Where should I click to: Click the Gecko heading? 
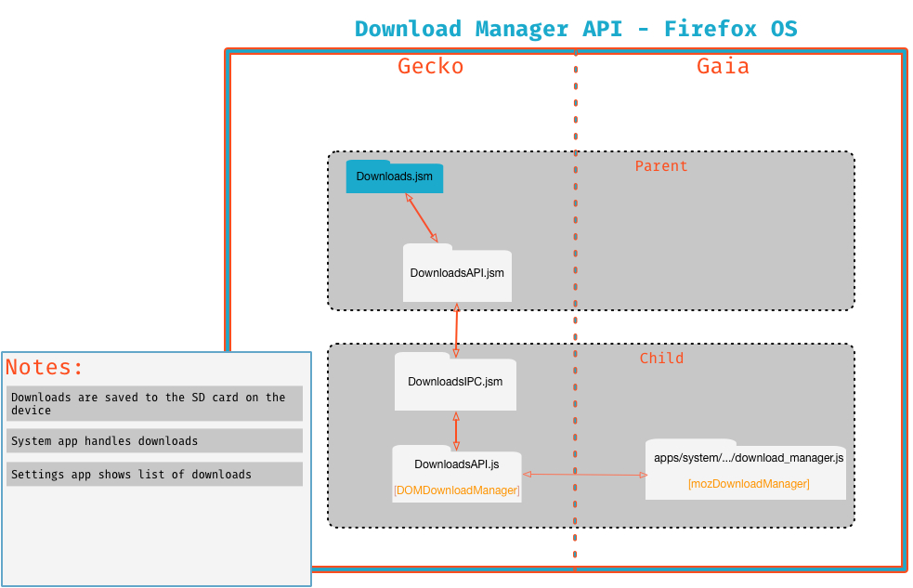click(430, 66)
